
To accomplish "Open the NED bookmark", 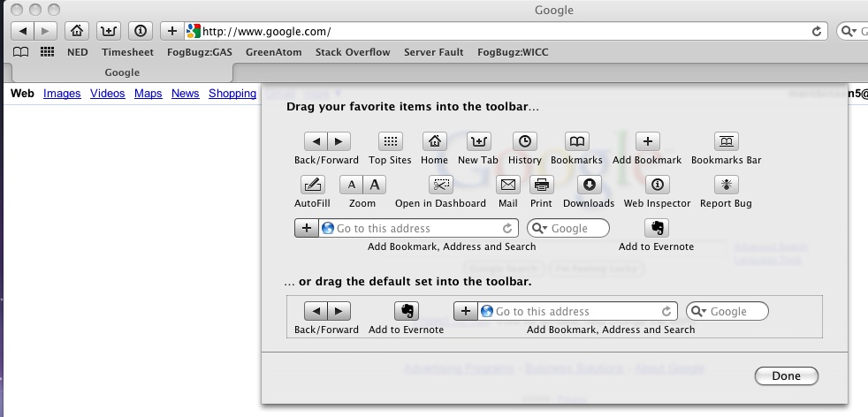I will click(x=78, y=52).
